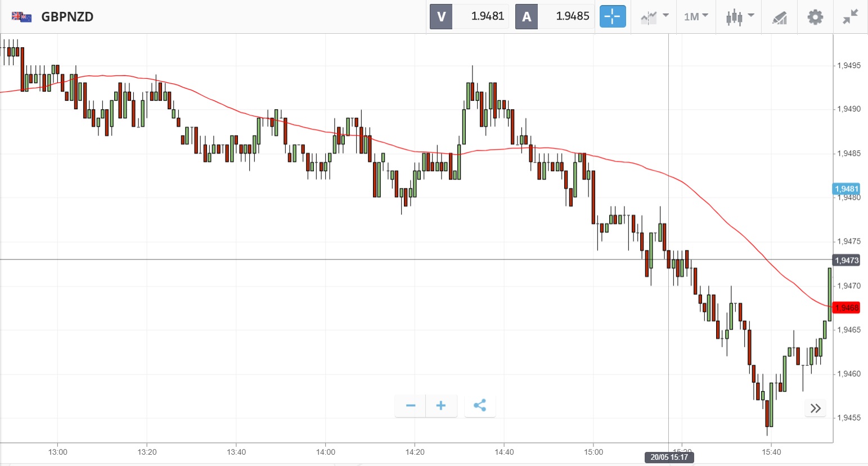This screenshot has width=868, height=466.
Task: Open the chart comparison dropdown
Action: coord(654,16)
